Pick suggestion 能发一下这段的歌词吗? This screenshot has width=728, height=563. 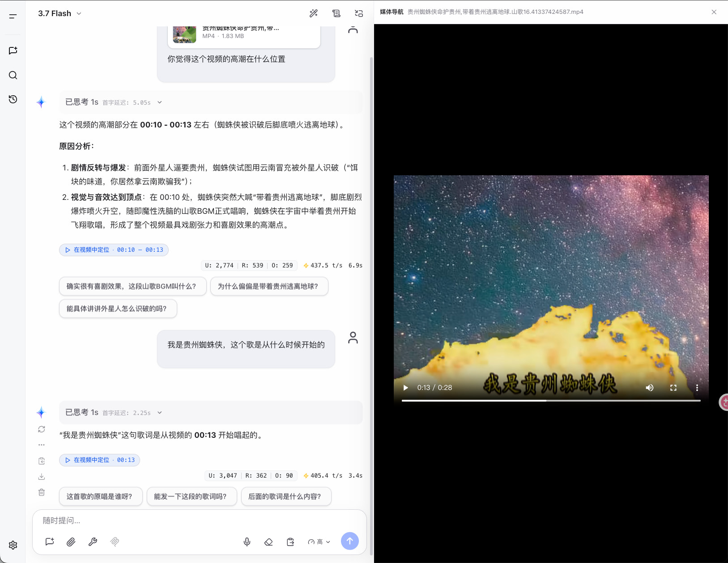(192, 496)
